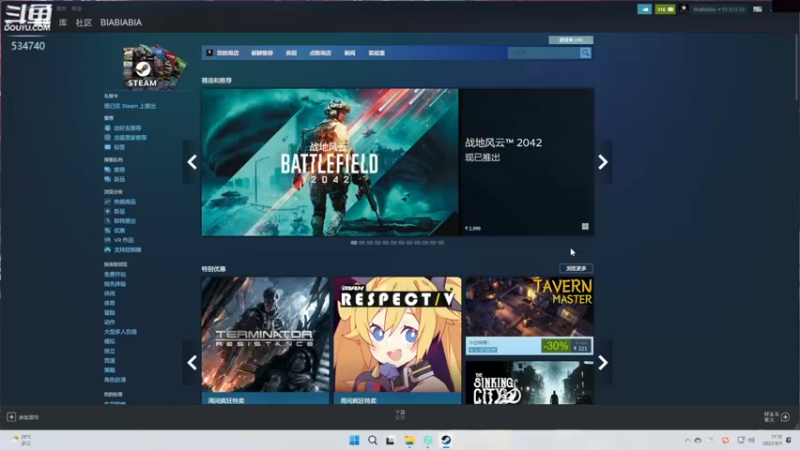Click the VR sidebar icon

coord(108,240)
